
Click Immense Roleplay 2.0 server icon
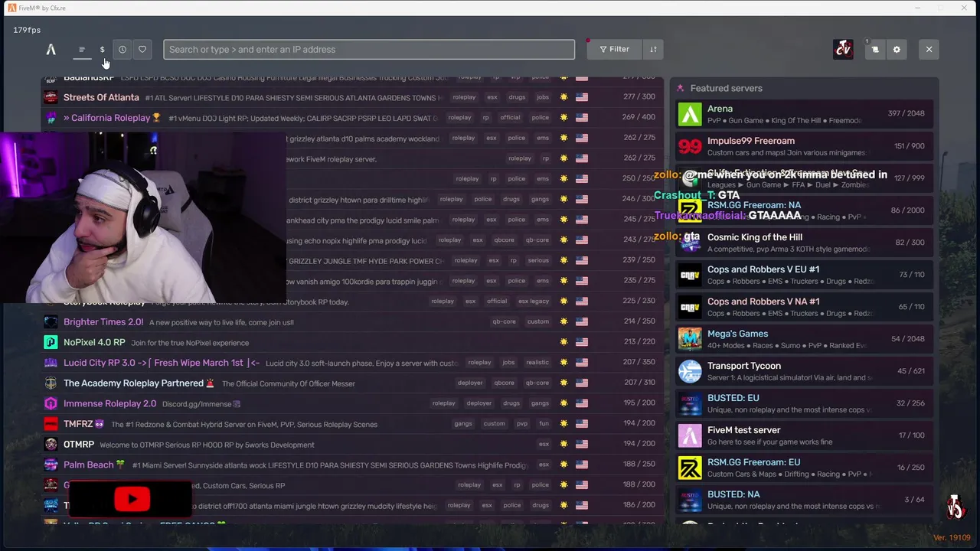coord(51,403)
